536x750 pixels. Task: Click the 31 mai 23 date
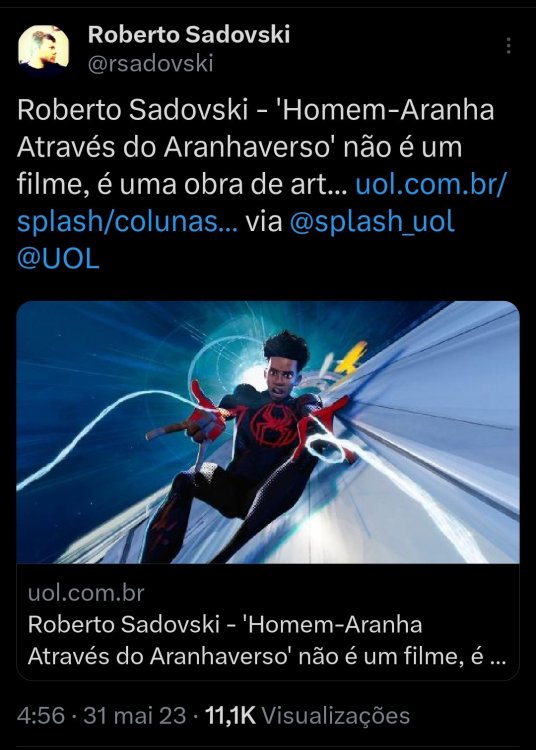[x=134, y=716]
